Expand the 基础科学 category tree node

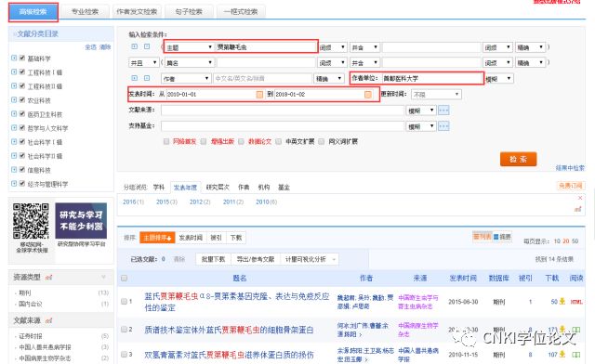(14, 58)
